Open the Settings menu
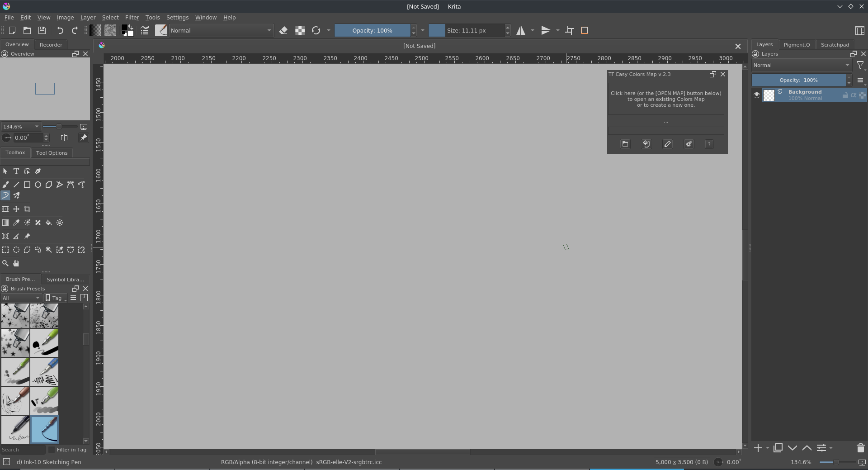The width and height of the screenshot is (868, 470). (177, 17)
